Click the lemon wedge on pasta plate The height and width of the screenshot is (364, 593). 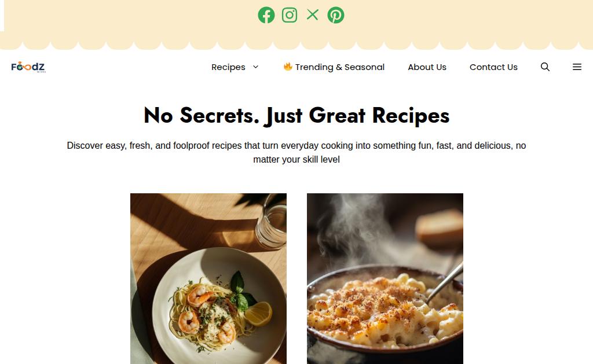click(258, 314)
